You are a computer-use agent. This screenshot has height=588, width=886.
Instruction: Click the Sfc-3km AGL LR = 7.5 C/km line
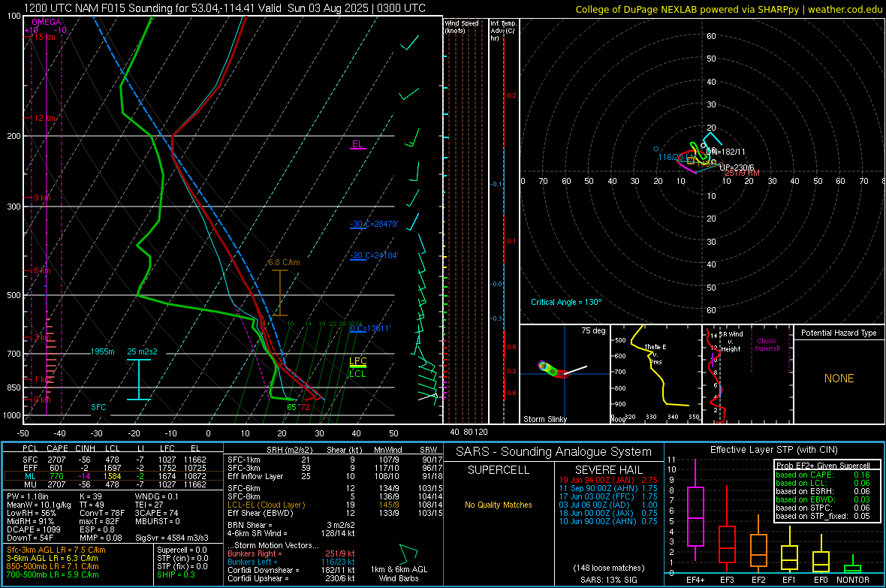click(x=56, y=550)
